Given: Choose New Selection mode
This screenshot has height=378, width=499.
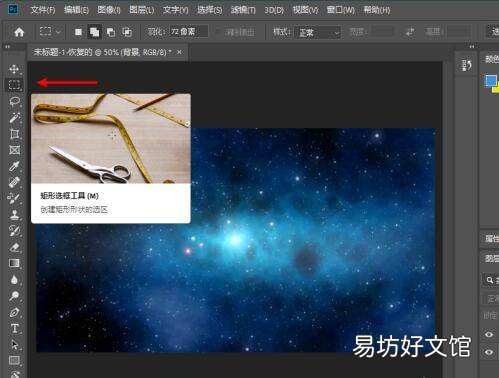Looking at the screenshot, I should [78, 32].
